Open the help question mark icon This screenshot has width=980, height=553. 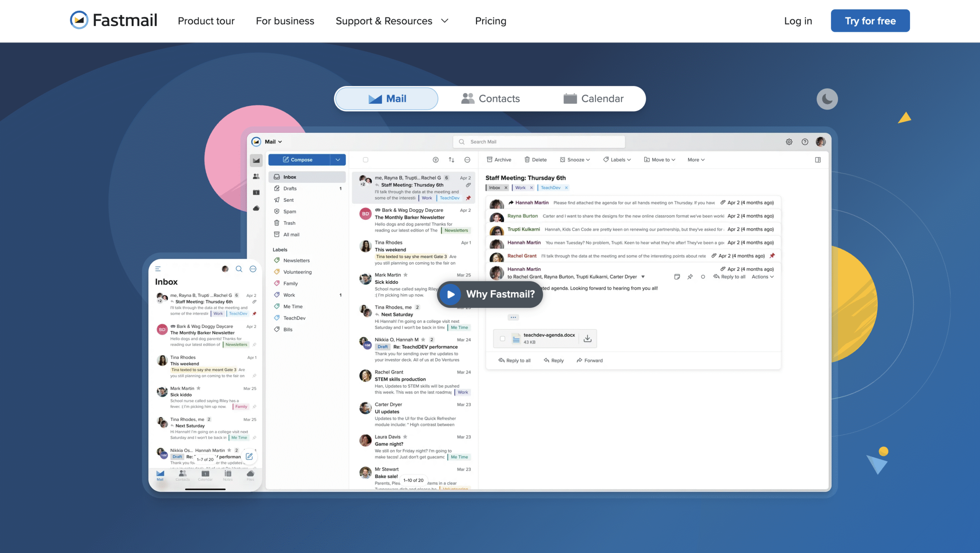pos(805,142)
